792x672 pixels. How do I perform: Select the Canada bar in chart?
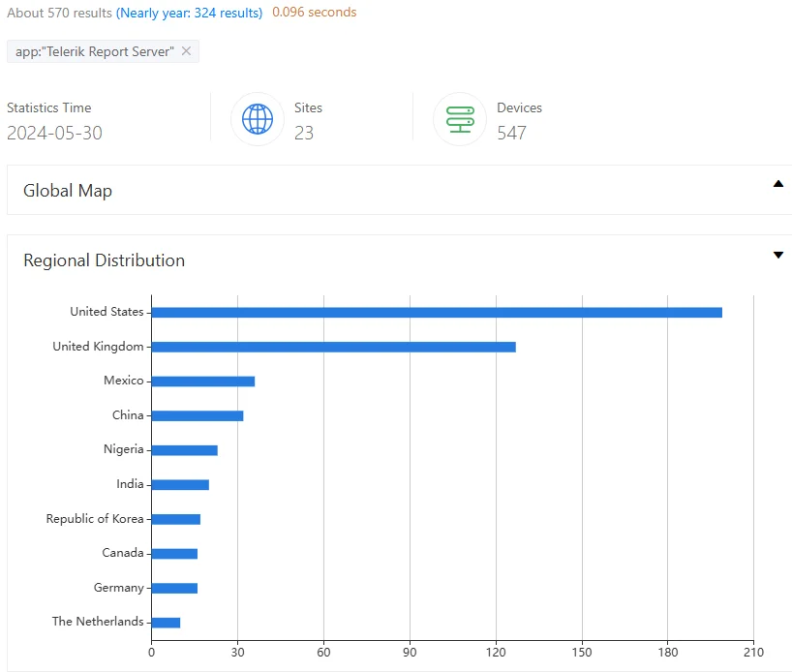(x=175, y=553)
